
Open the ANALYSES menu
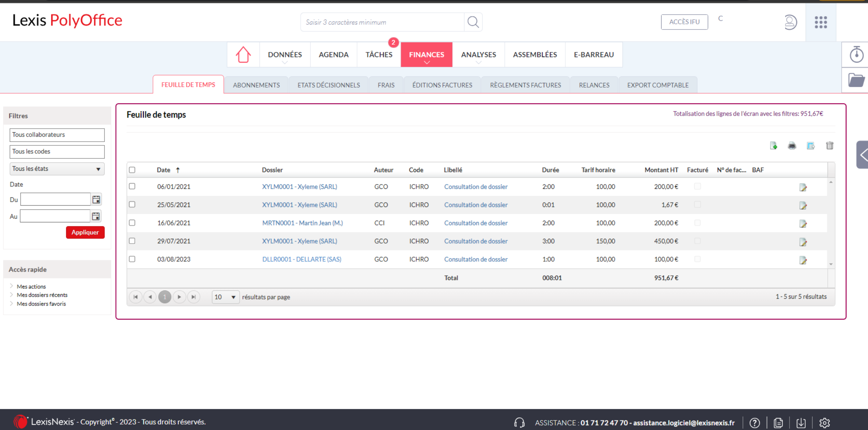(x=478, y=55)
